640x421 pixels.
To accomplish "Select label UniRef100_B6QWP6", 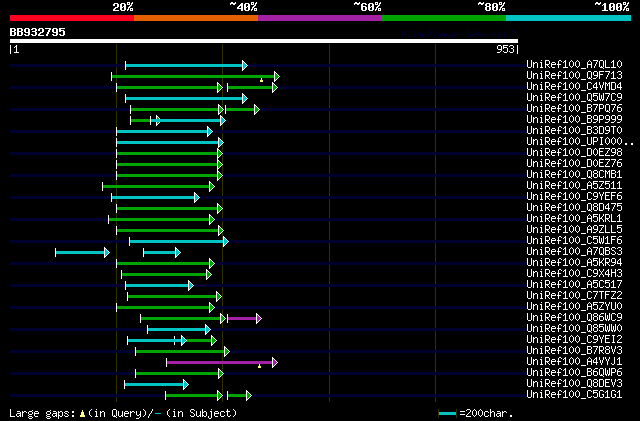I will 574,373.
